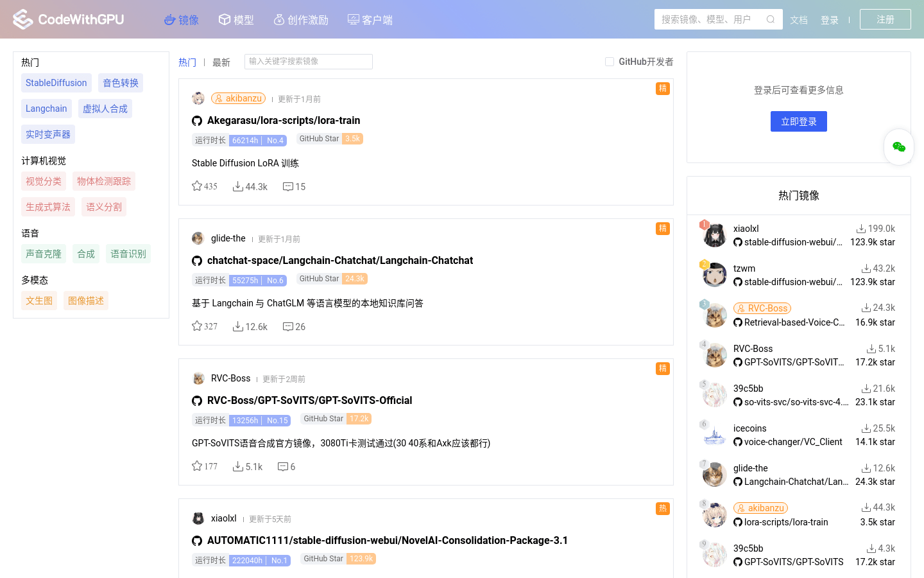Image resolution: width=924 pixels, height=578 pixels.
Task: Open the 客户端 nav tab
Action: click(370, 20)
